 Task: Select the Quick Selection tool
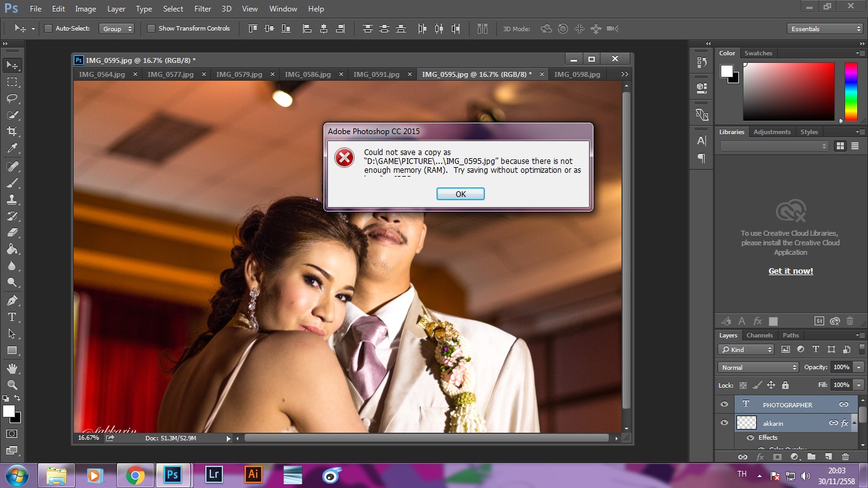click(12, 115)
